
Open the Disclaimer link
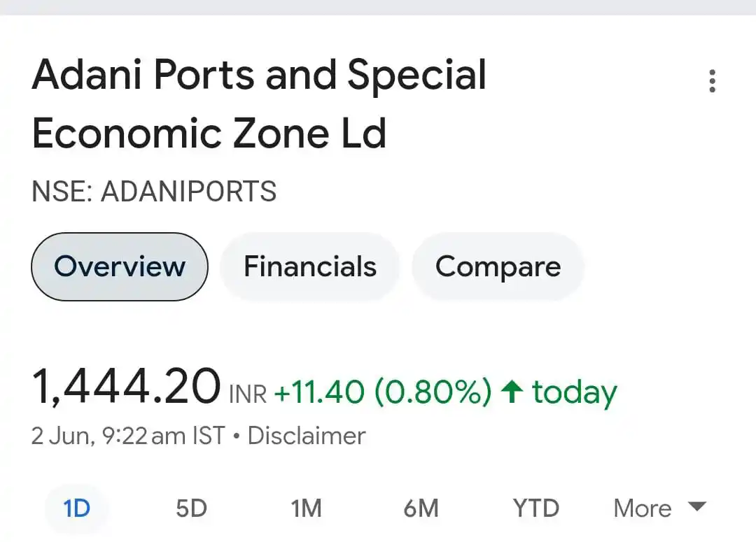[x=307, y=436]
